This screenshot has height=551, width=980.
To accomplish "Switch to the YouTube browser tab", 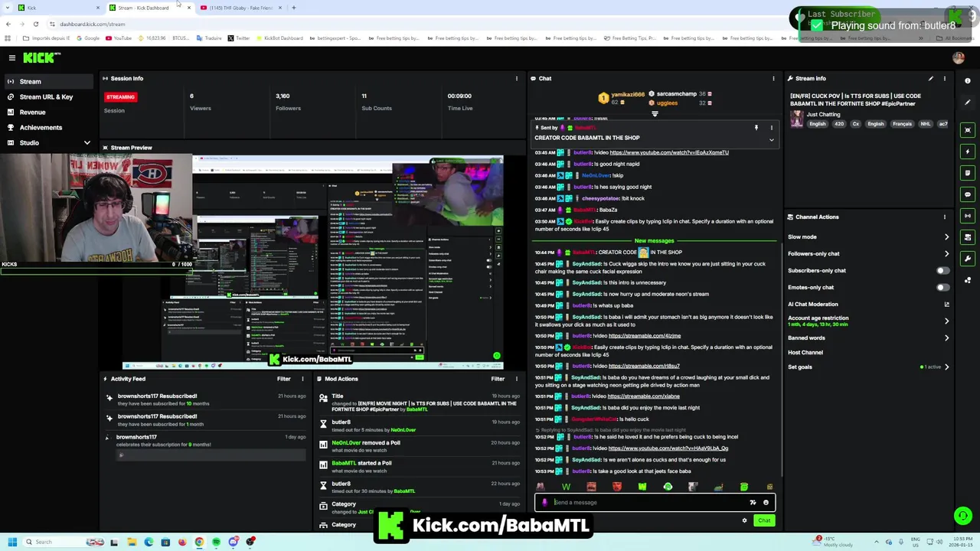I will (x=241, y=8).
